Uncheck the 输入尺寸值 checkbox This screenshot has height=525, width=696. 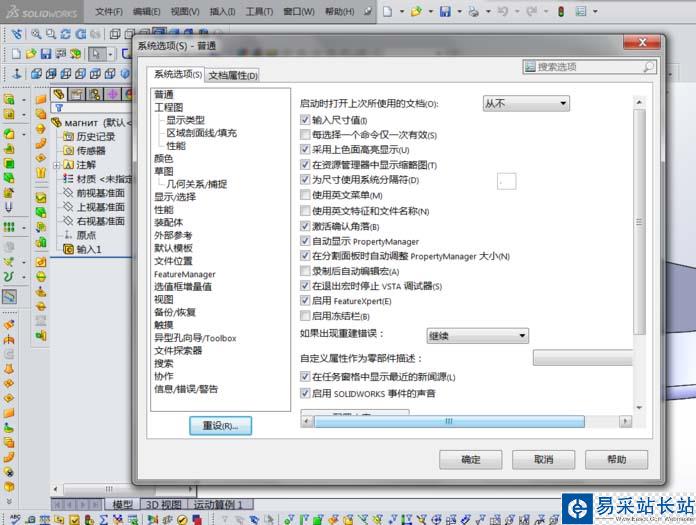click(x=305, y=119)
